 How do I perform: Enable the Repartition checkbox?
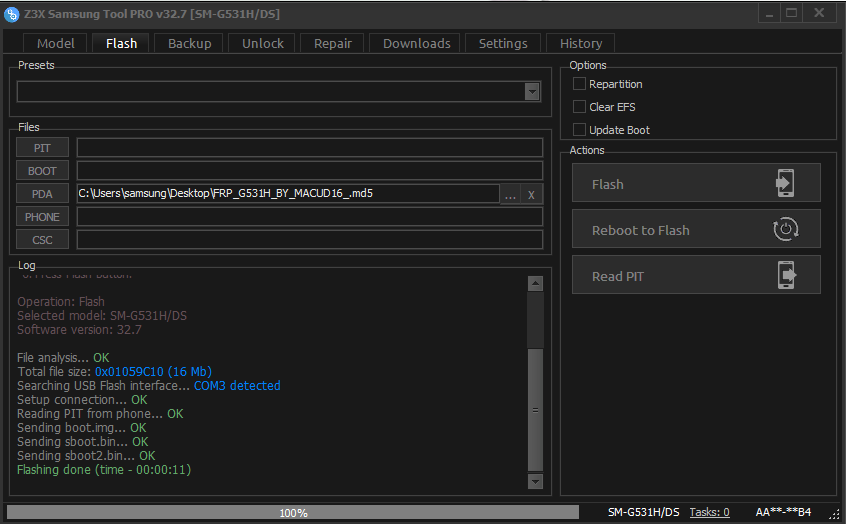pos(579,84)
